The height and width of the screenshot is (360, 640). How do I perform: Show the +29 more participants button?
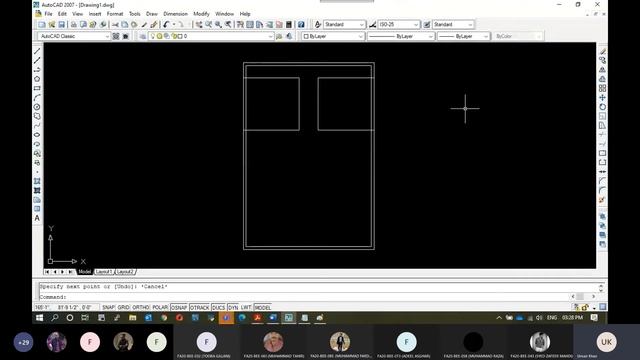(24, 342)
